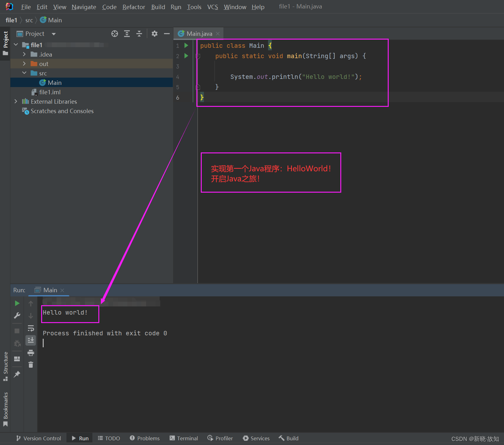Click the print icon in Run console
The height and width of the screenshot is (445, 504).
coord(31,353)
